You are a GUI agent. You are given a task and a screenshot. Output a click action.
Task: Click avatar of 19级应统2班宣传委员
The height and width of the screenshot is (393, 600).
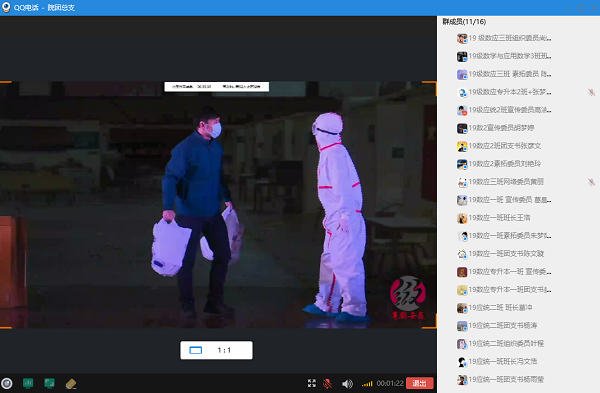tap(462, 110)
